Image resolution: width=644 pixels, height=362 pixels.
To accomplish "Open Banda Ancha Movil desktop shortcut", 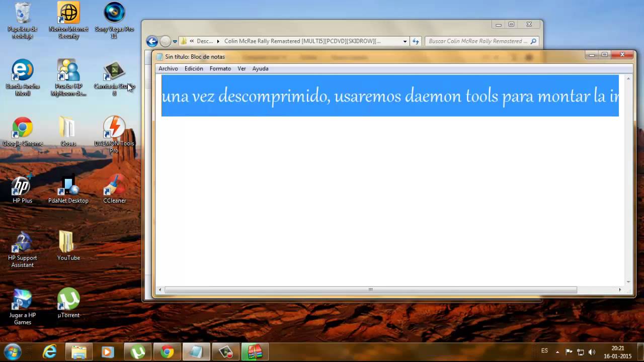I will click(x=23, y=77).
